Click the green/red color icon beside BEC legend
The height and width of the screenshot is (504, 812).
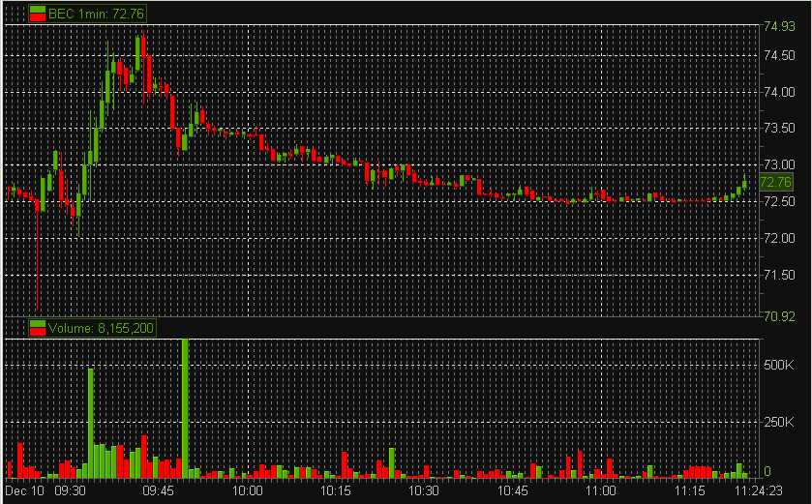[x=38, y=14]
